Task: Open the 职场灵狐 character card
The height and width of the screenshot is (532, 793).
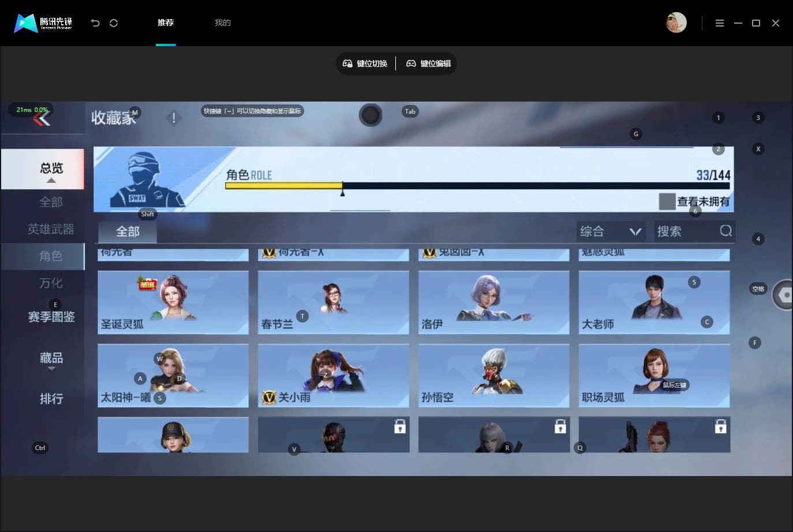Action: tap(654, 376)
